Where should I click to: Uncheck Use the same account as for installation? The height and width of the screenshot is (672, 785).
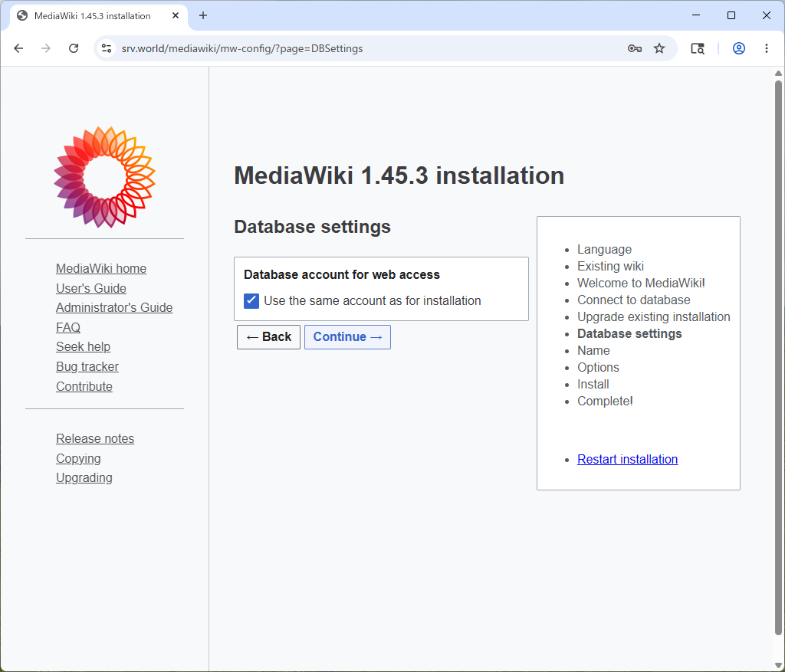click(x=251, y=300)
